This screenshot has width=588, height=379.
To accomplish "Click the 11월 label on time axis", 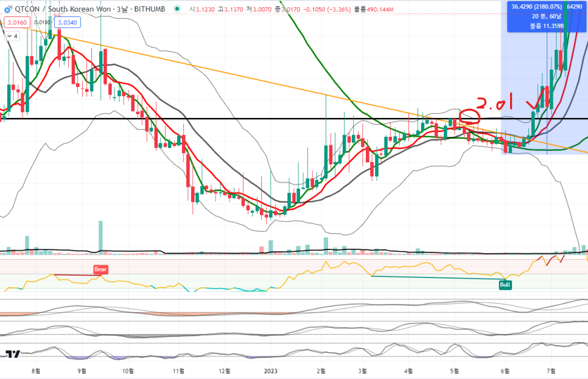I will (178, 370).
